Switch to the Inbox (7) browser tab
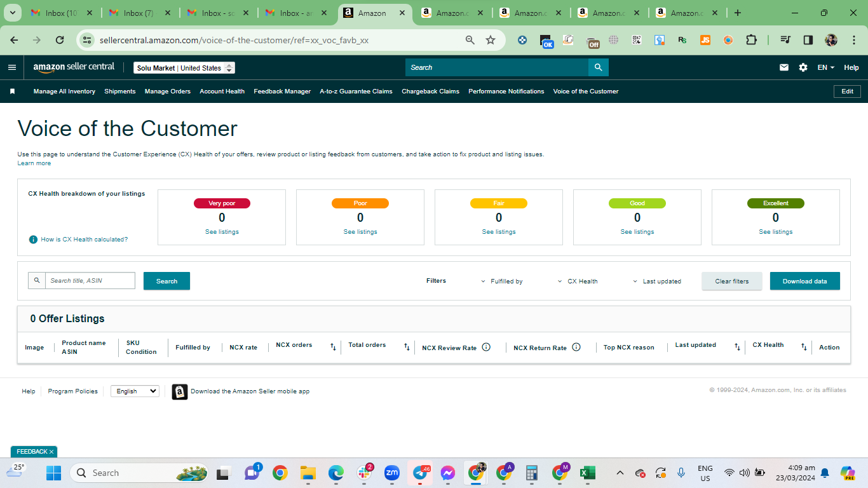 138,13
